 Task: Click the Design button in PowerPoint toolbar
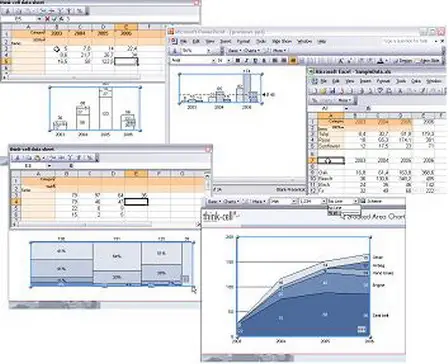pyautogui.click(x=404, y=61)
